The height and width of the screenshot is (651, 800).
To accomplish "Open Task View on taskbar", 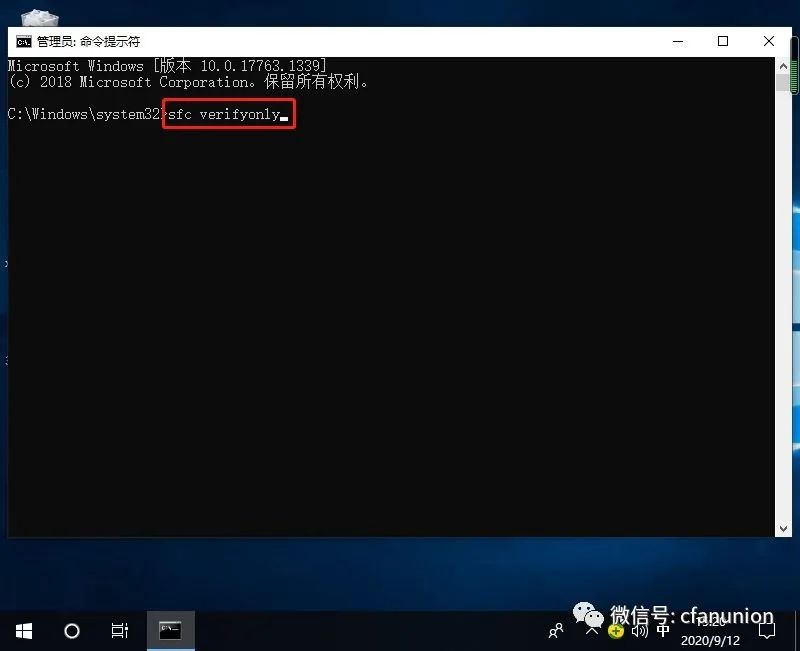I will (x=120, y=631).
